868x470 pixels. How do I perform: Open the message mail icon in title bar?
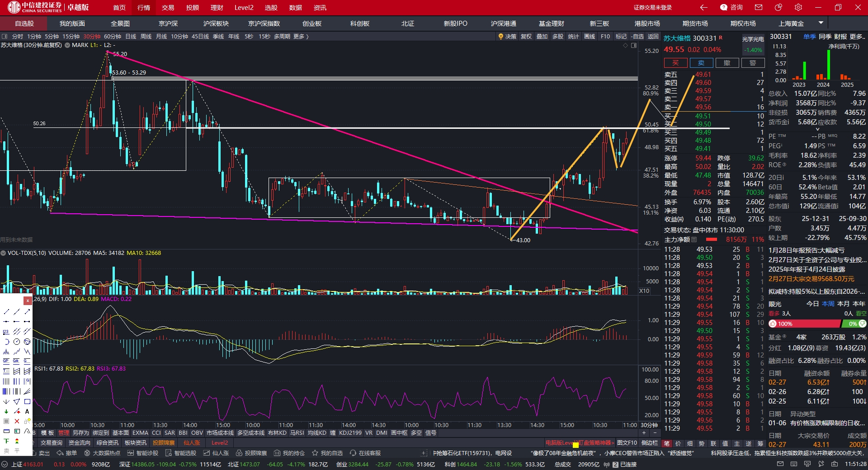point(759,7)
